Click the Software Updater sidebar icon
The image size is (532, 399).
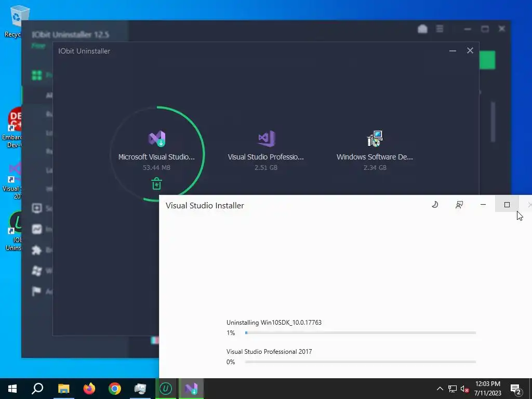point(37,208)
